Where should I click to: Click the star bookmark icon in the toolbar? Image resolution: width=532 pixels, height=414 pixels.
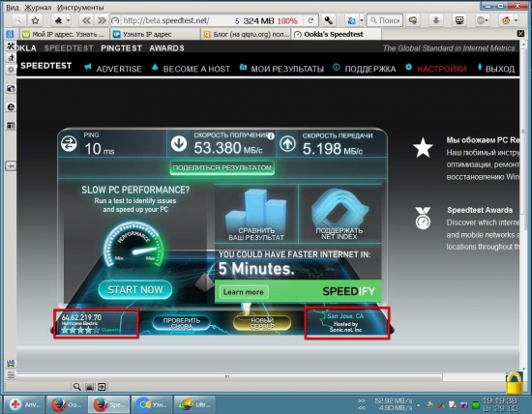pyautogui.click(x=35, y=20)
